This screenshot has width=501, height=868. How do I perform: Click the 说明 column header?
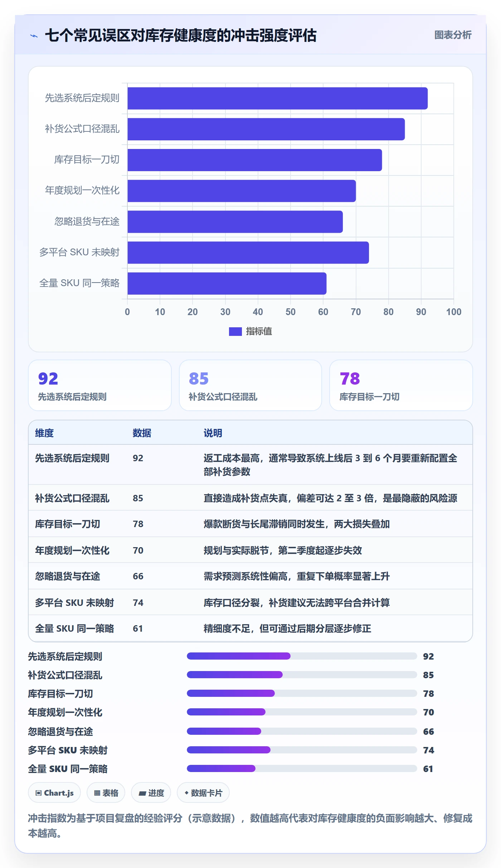pos(213,433)
